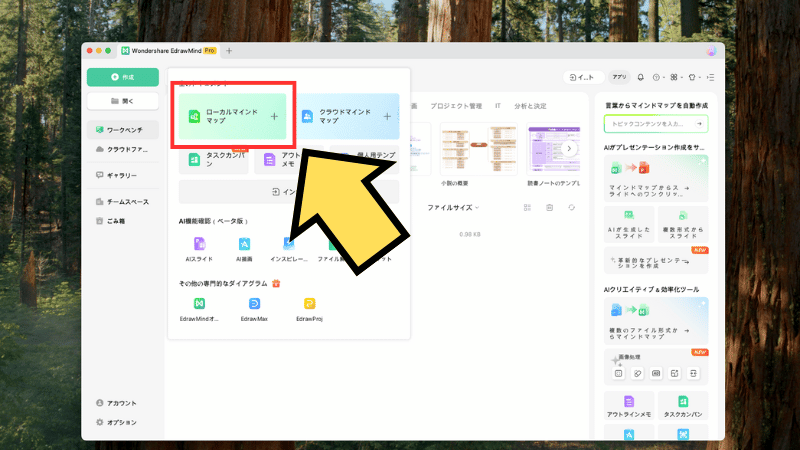This screenshot has width=800, height=450.
Task: Open the AIが生成したスライド tile
Action: coord(629,224)
